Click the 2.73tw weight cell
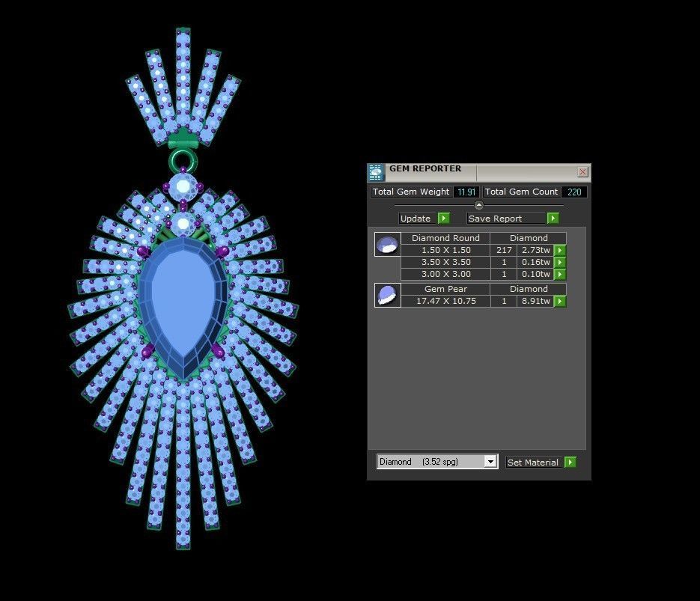The image size is (700, 601). (x=536, y=250)
